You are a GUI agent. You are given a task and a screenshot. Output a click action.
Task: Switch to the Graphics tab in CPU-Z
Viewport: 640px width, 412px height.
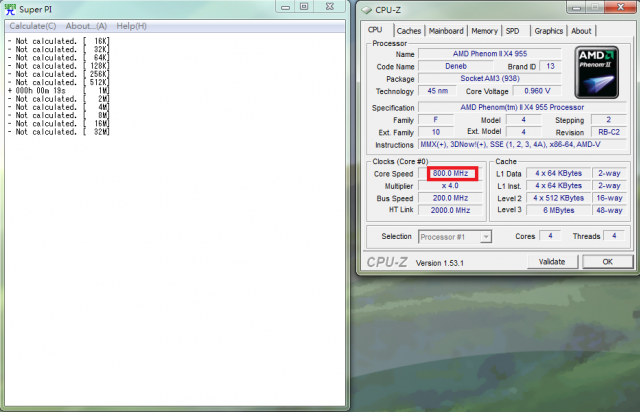(549, 31)
